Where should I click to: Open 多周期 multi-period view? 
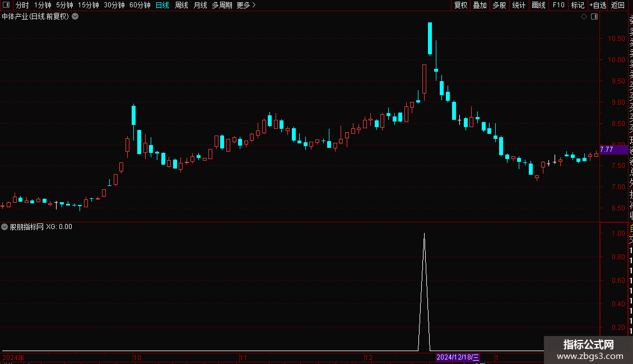(x=222, y=5)
